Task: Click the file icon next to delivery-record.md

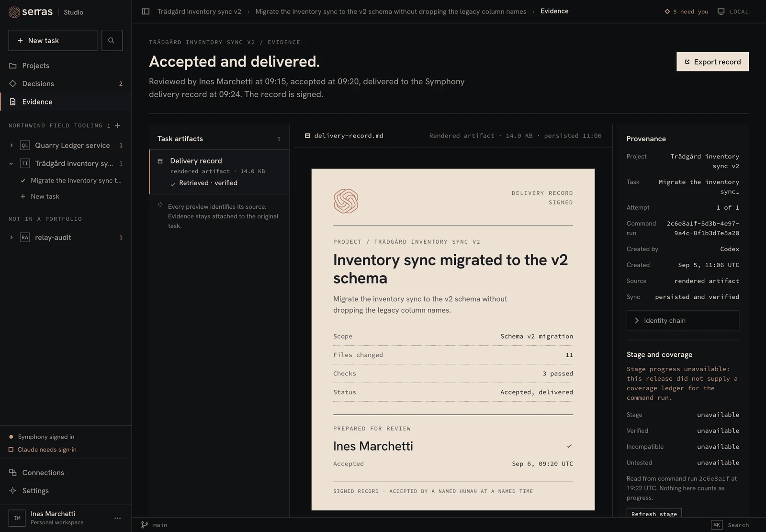Action: pyautogui.click(x=307, y=136)
